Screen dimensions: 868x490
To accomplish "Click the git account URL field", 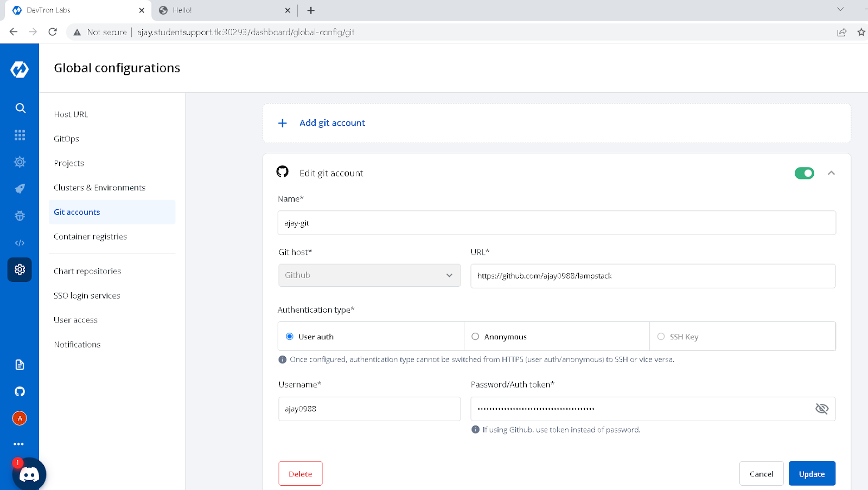I will [653, 276].
